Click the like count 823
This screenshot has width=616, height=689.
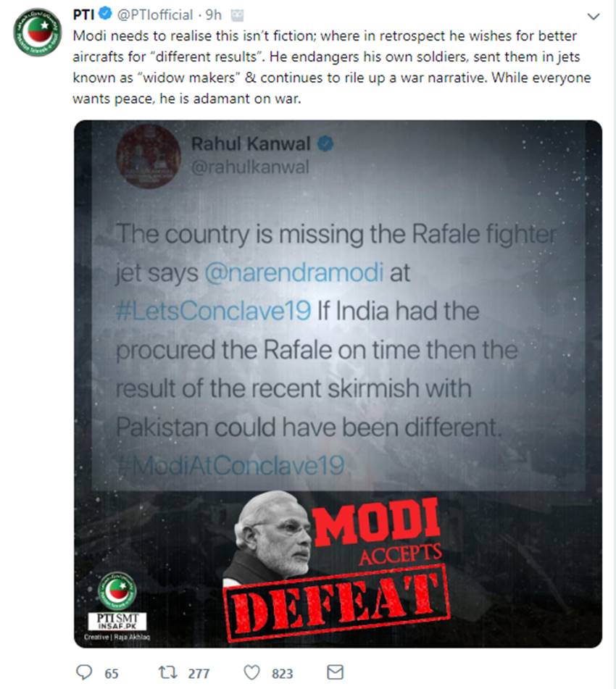click(283, 673)
